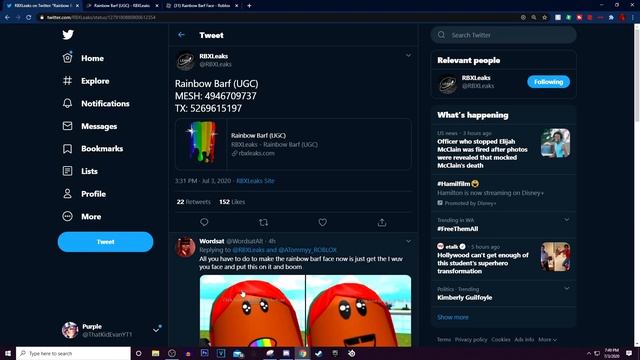Bookmark this page with the star icon

point(544,18)
